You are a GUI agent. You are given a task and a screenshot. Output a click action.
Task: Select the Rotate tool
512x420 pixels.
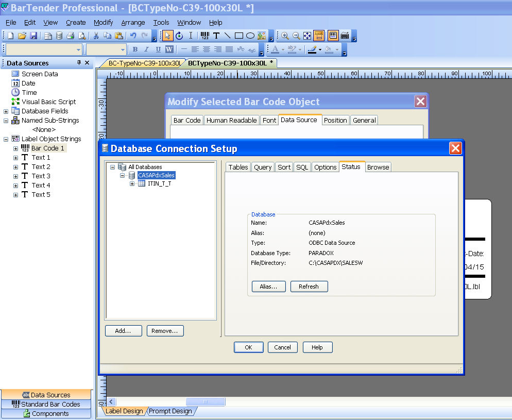click(x=179, y=36)
